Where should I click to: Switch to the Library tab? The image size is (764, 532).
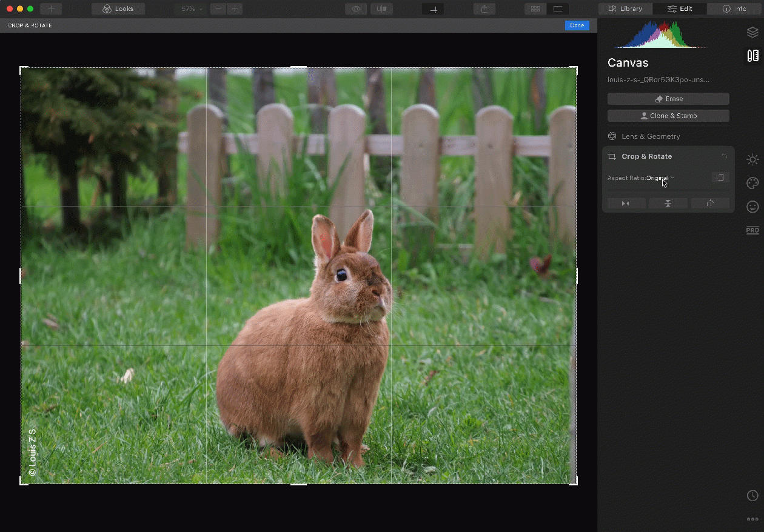pyautogui.click(x=626, y=9)
